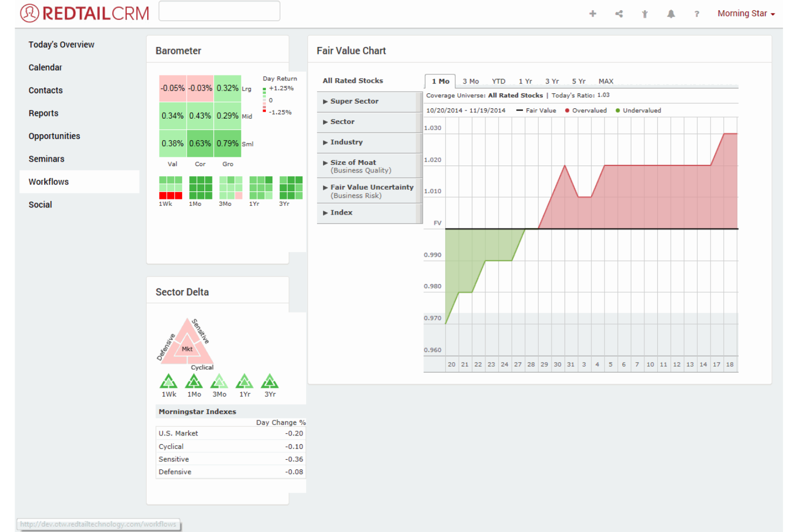Viewport: 798px width, 532px height.
Task: Click the Contacts navigation link
Action: click(x=45, y=90)
